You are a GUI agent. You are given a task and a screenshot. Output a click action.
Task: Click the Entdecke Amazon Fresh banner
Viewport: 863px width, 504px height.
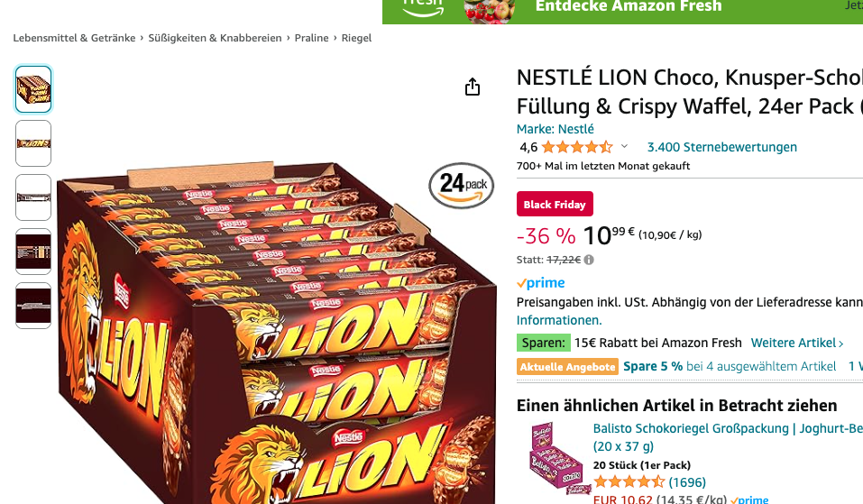(x=628, y=7)
